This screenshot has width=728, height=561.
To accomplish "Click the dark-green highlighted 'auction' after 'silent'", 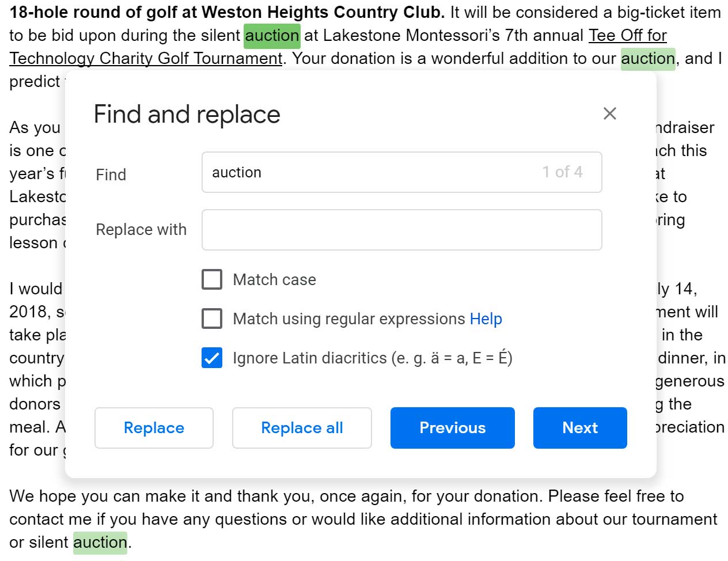I will coord(272,36).
